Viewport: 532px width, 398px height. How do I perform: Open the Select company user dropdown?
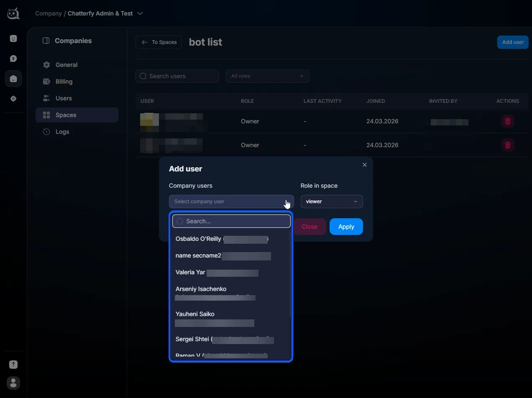(231, 202)
